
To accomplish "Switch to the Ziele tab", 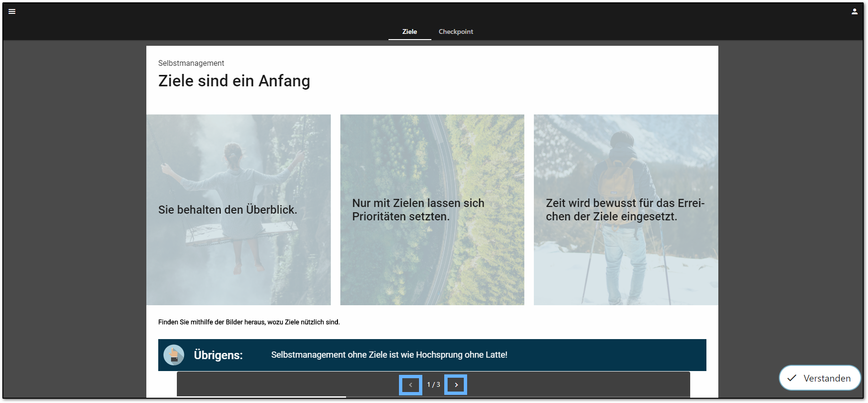I will tap(409, 31).
